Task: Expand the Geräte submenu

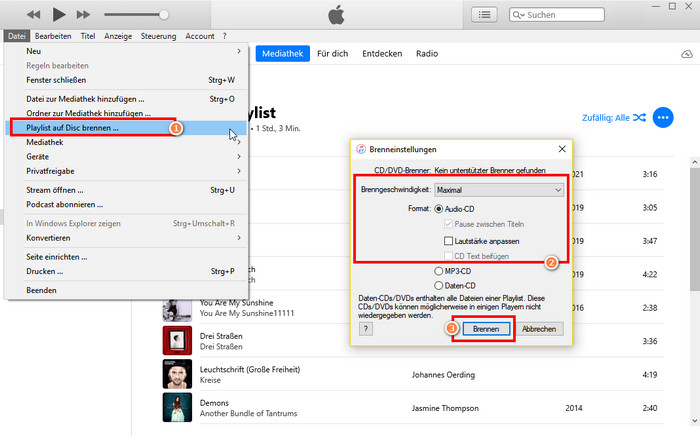Action: click(127, 157)
